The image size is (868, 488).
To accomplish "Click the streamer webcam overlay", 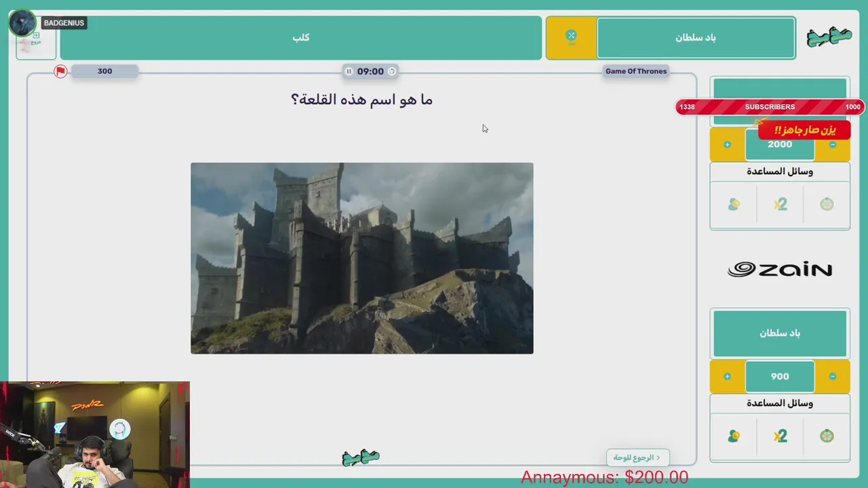I will click(95, 434).
